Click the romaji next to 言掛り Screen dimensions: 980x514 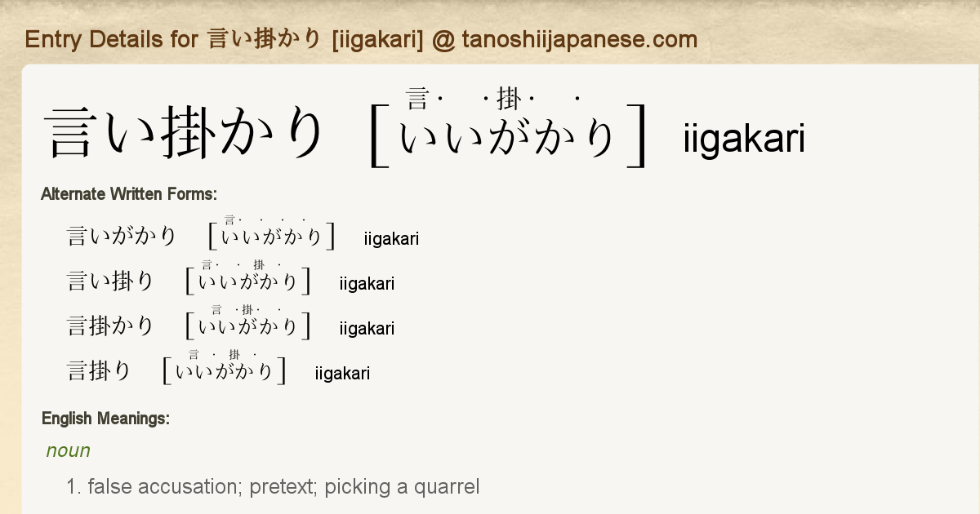pyautogui.click(x=342, y=374)
